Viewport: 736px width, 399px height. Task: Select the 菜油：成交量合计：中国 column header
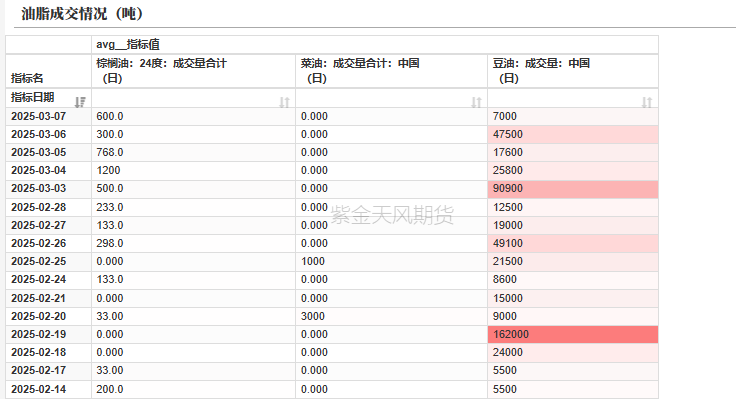[x=391, y=71]
